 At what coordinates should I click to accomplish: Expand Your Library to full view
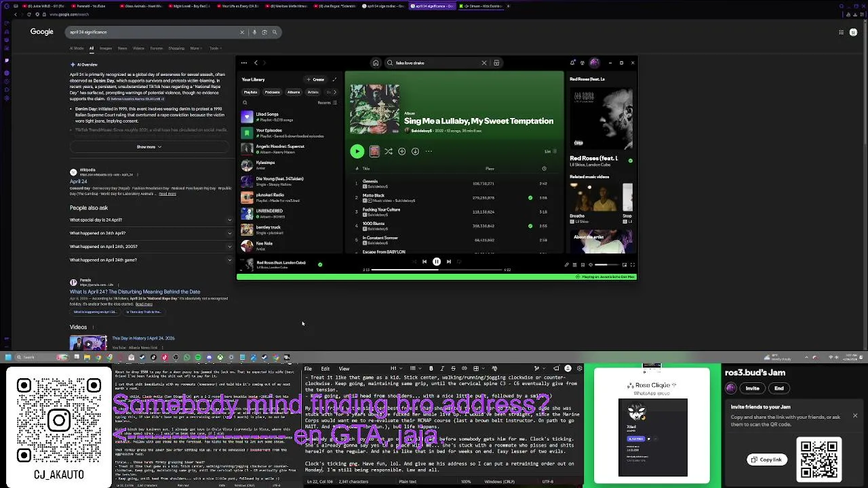[x=334, y=79]
